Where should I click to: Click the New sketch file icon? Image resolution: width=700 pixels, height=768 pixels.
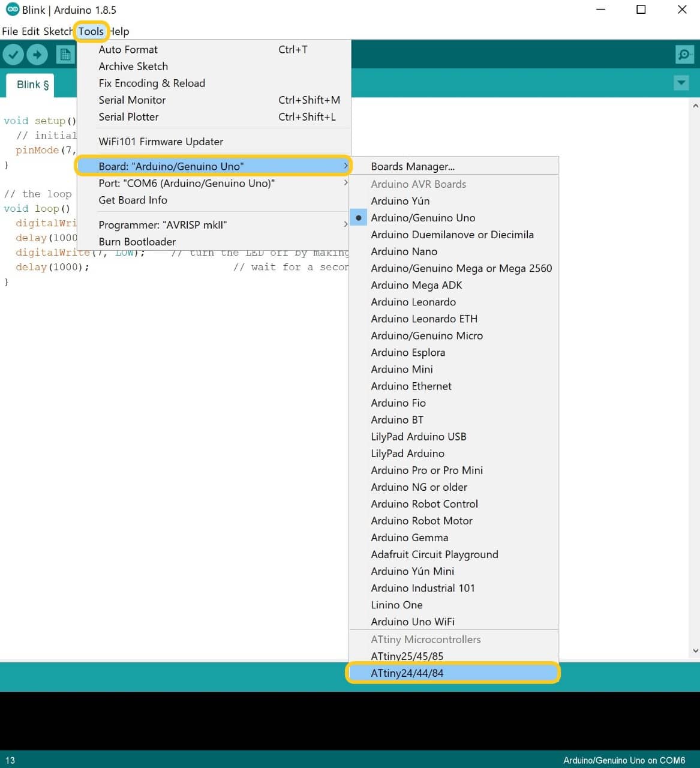point(65,55)
